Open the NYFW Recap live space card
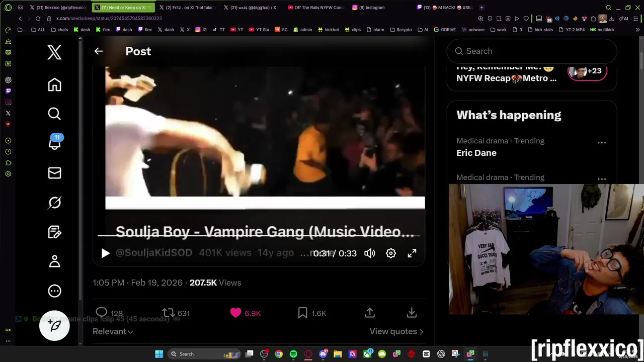This screenshot has height=362, width=644. point(532,75)
